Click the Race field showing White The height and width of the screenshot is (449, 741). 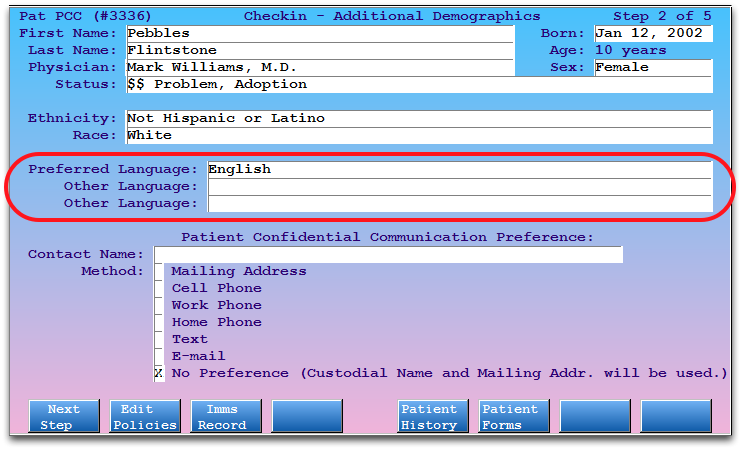[419, 136]
